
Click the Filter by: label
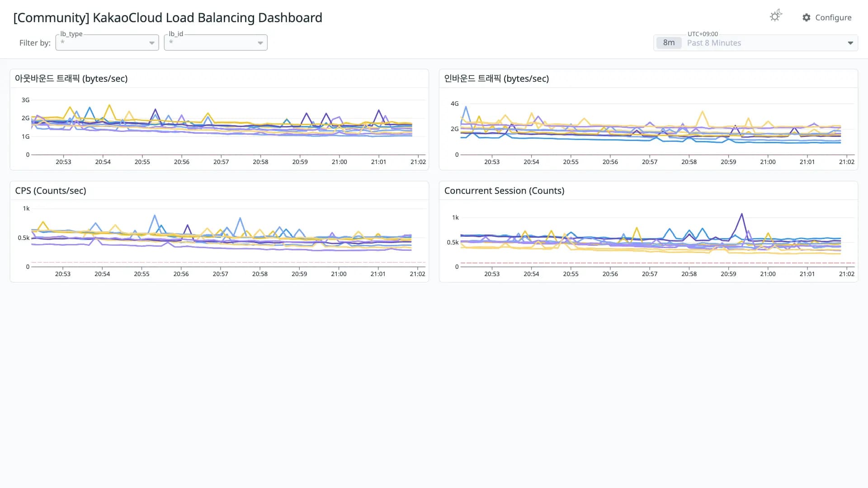[35, 43]
